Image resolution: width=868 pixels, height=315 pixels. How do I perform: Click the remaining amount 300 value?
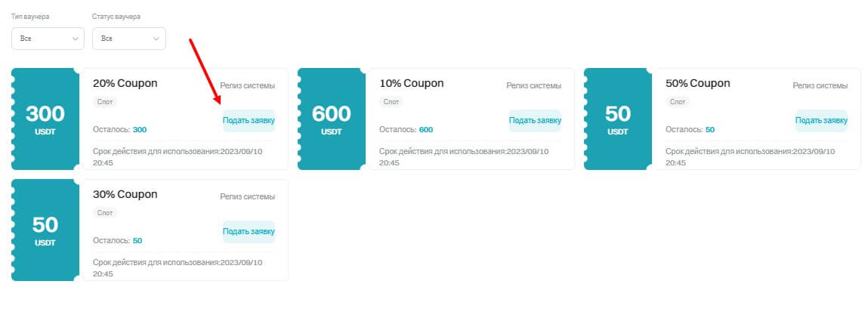click(140, 130)
